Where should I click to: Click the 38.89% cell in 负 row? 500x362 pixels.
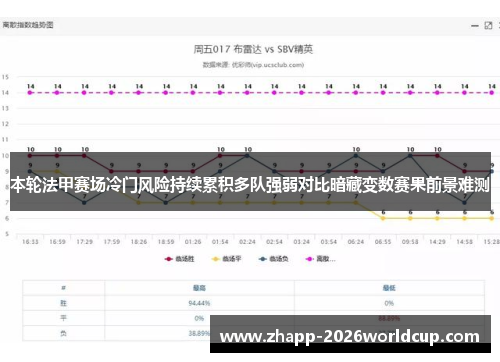[199, 333]
